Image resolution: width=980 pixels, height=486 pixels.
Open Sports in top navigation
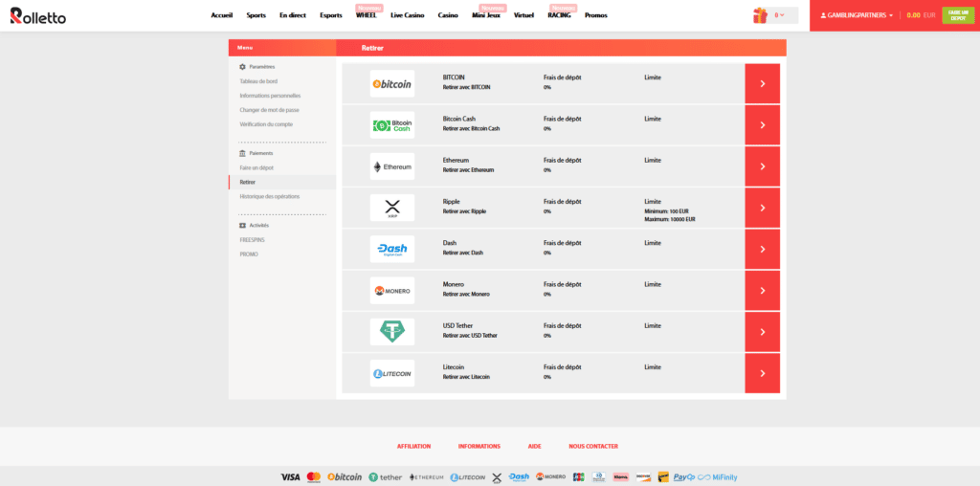256,15
